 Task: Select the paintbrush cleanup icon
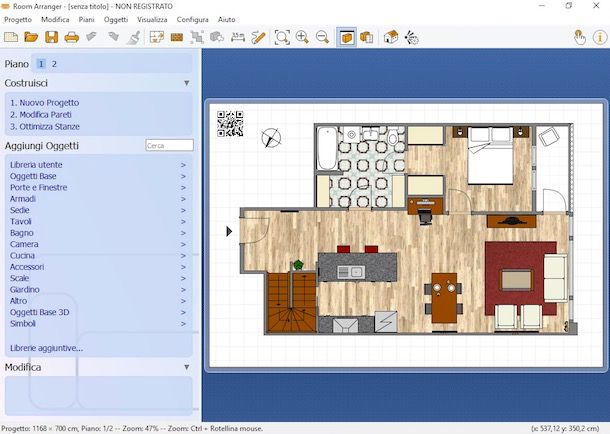[x=133, y=37]
